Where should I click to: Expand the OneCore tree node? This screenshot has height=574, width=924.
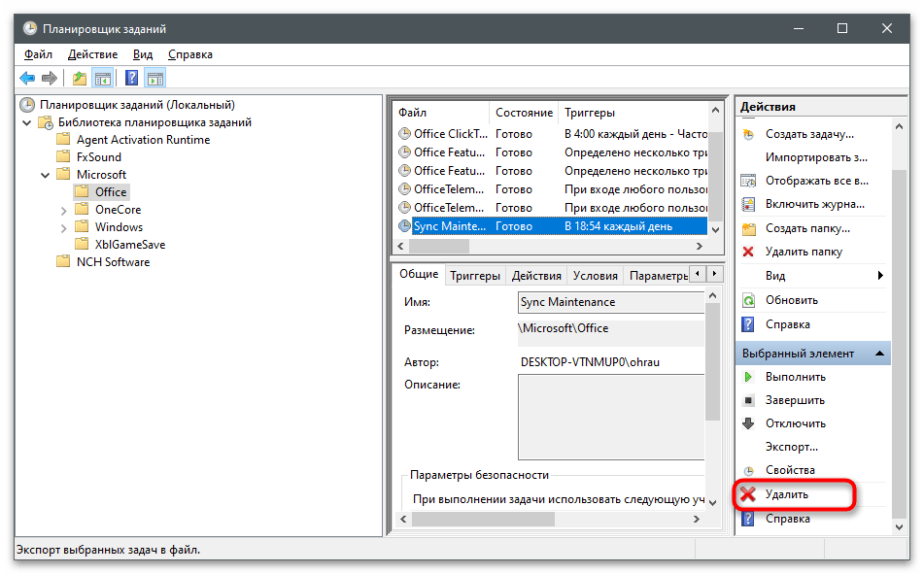coord(64,211)
